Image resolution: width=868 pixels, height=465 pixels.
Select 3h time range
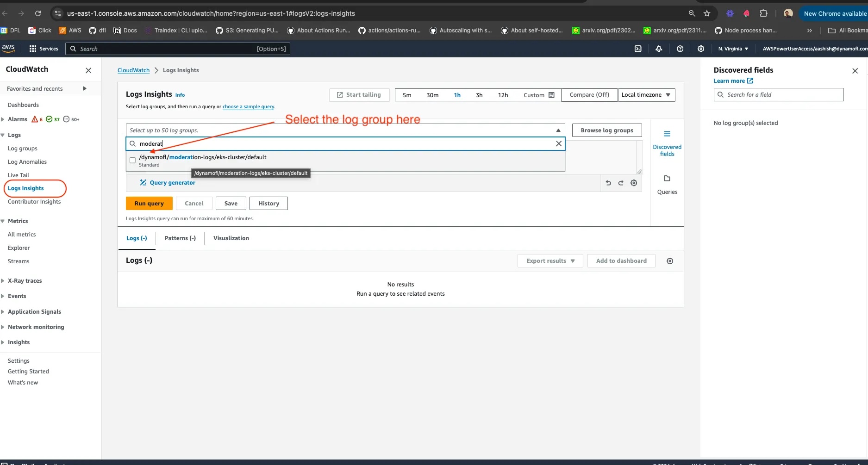click(479, 95)
